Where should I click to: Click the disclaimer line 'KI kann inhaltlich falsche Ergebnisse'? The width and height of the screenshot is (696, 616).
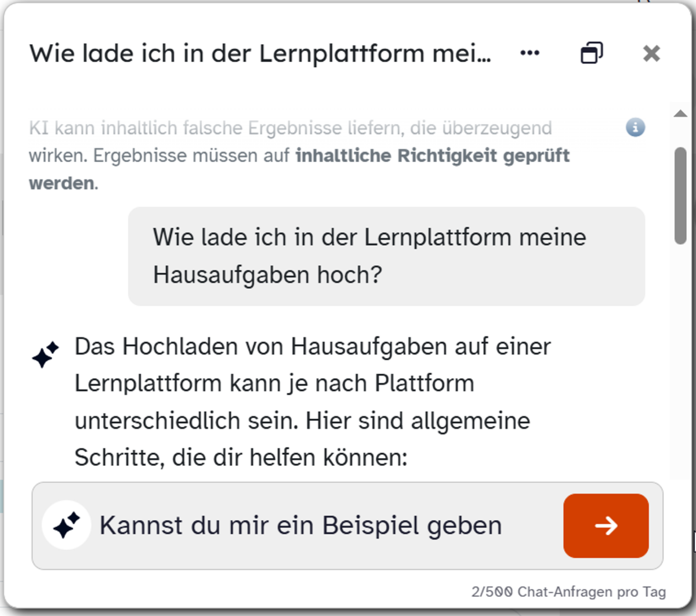pos(290,128)
